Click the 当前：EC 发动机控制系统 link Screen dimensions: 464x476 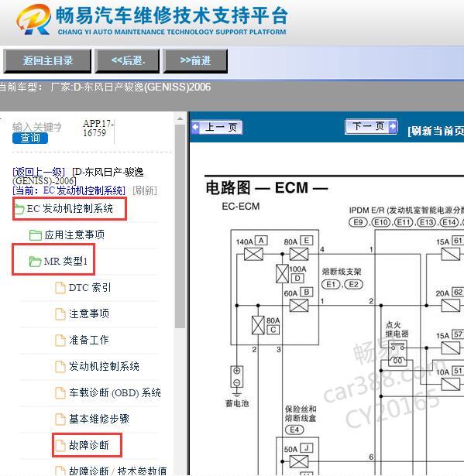pos(69,190)
